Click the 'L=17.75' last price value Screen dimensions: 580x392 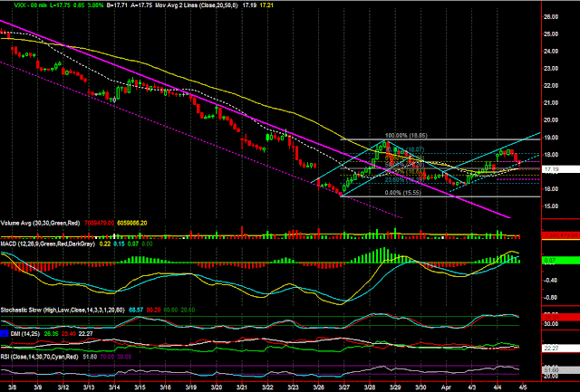(x=58, y=5)
